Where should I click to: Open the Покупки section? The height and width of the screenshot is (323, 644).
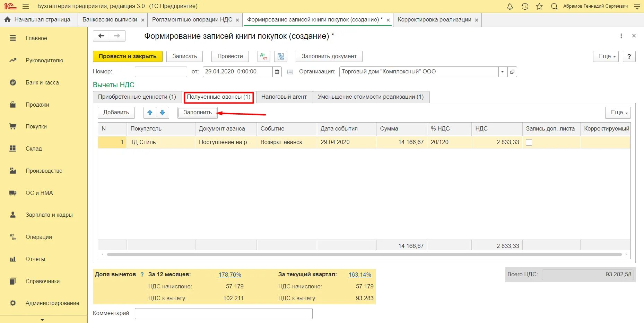(36, 126)
